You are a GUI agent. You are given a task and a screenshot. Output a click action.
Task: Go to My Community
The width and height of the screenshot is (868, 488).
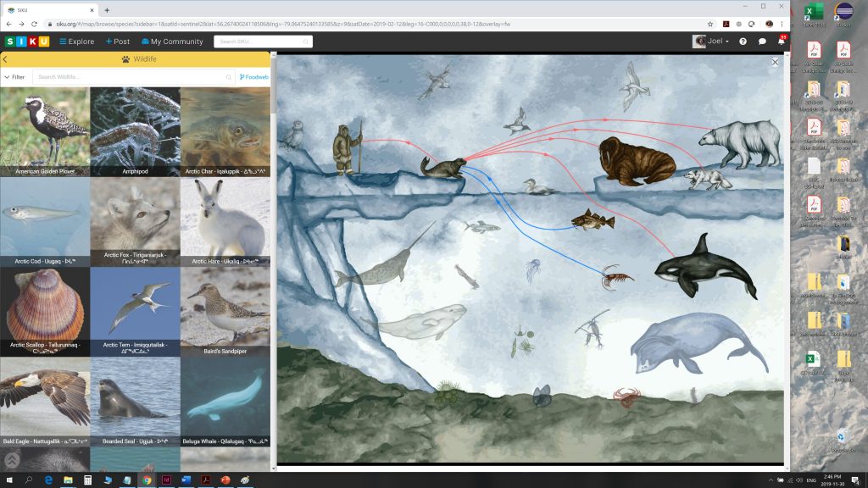coord(172,42)
